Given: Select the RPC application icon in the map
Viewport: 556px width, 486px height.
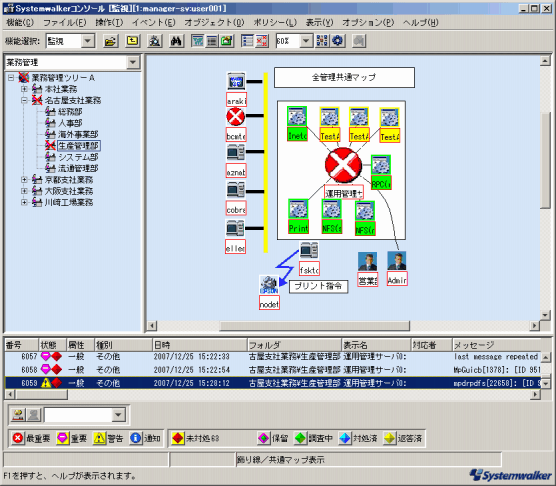Looking at the screenshot, I should click(381, 165).
